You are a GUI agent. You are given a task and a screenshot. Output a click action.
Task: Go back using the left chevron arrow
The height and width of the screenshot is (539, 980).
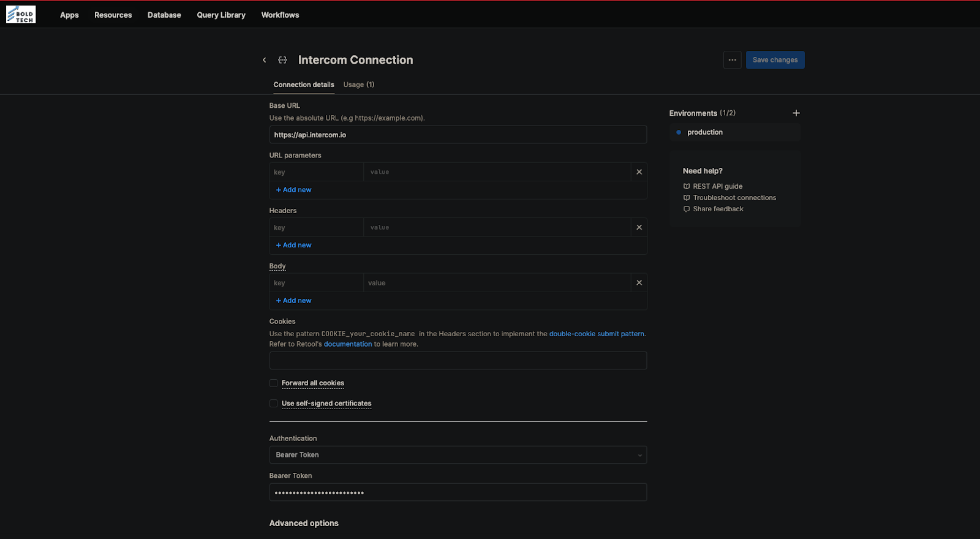click(264, 60)
